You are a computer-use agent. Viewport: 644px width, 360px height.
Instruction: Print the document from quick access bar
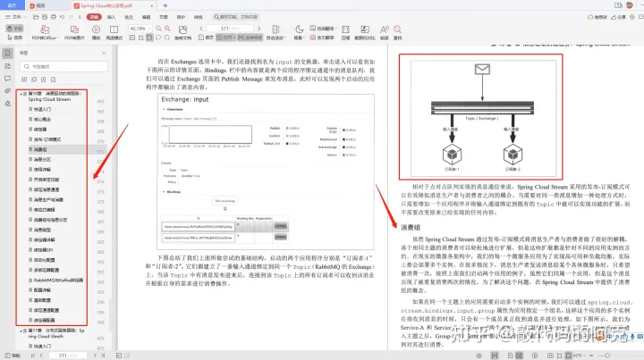coord(54,17)
